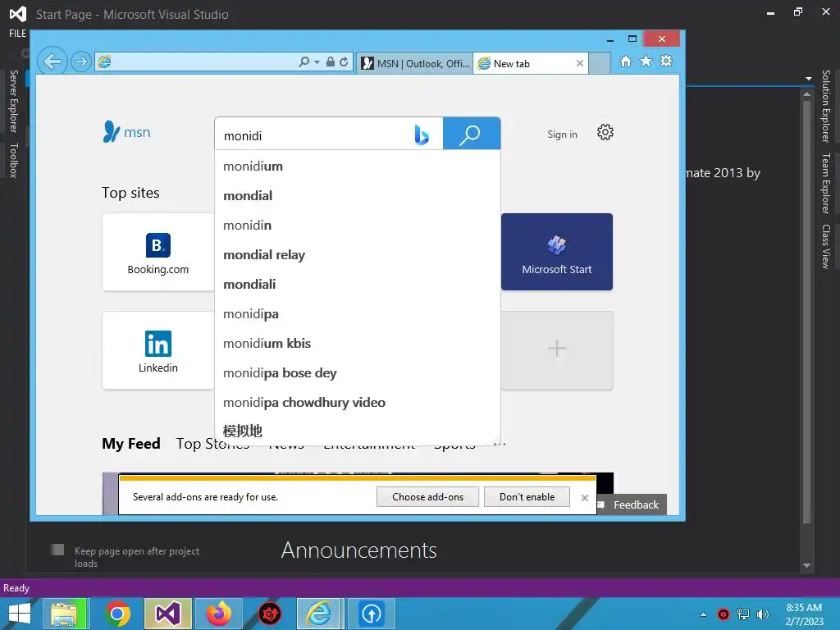Click the blue up-arrow taskbar app icon

(x=372, y=614)
